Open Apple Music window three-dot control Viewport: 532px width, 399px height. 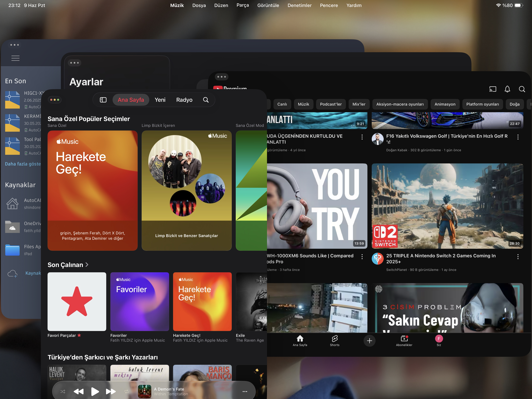[x=55, y=100]
